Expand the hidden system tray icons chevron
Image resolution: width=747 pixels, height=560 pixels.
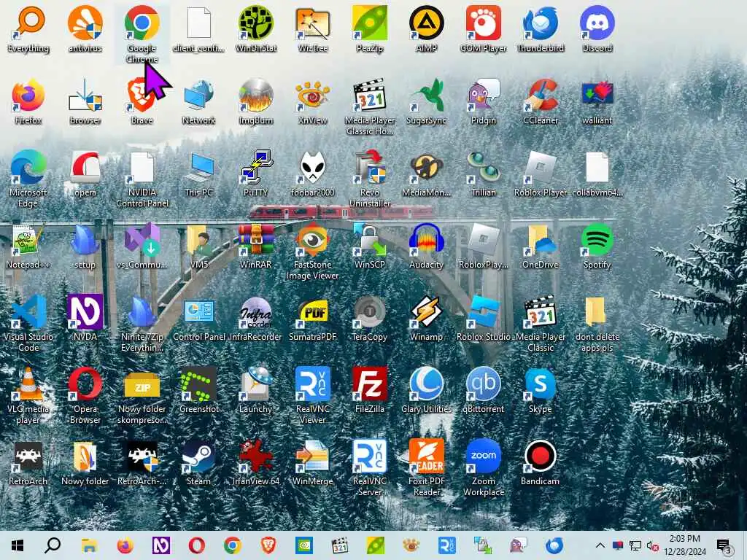pyautogui.click(x=600, y=545)
